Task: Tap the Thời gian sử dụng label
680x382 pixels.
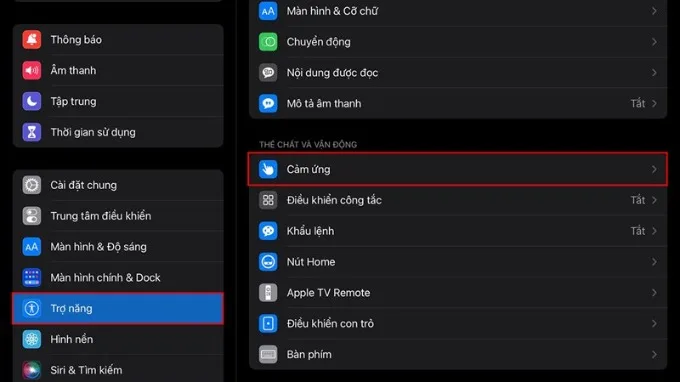Action: coord(93,132)
